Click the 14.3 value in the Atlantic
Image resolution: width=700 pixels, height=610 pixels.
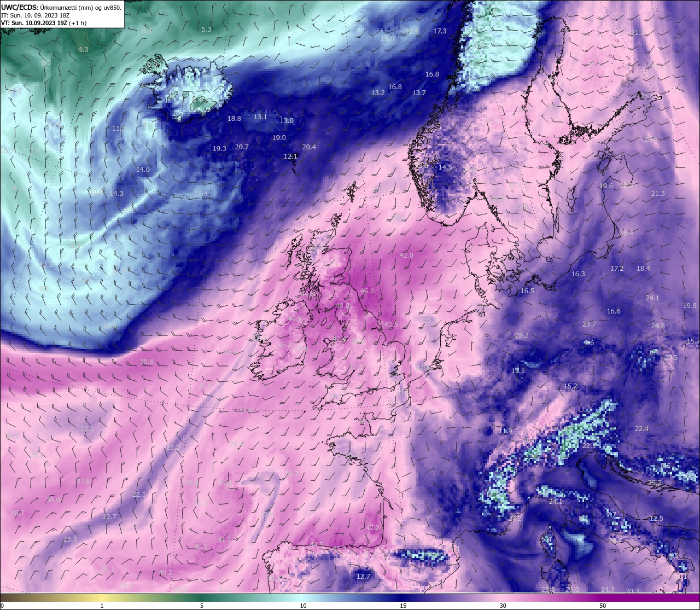point(116,194)
